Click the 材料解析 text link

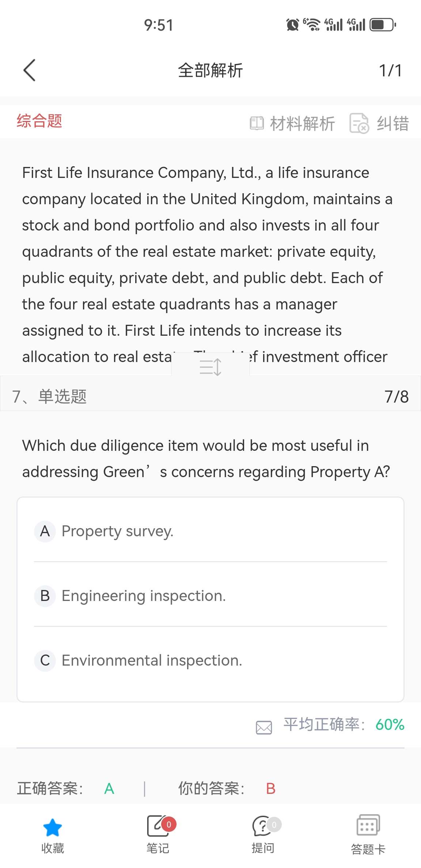tap(302, 123)
